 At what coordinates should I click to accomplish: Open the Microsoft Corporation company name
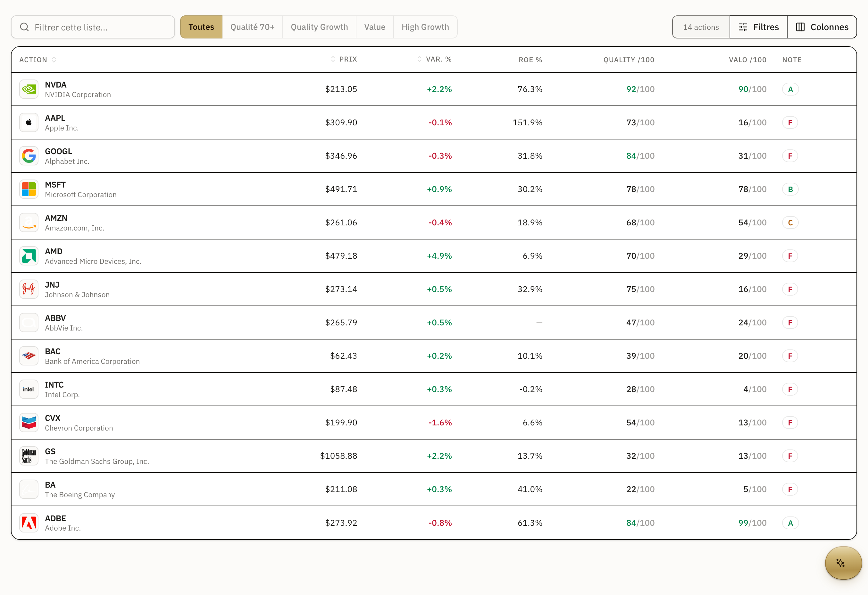coord(81,195)
